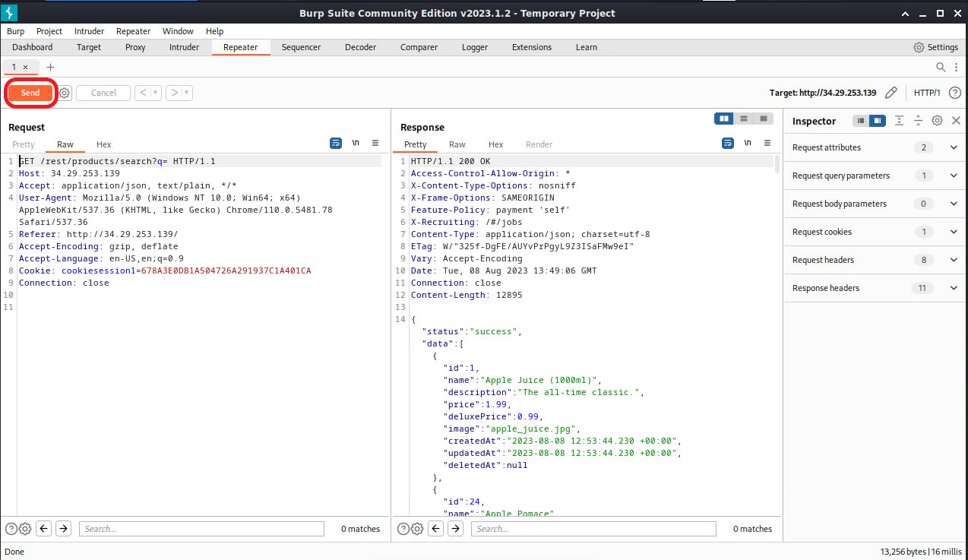
Task: Go to previous request with back arrow
Action: 143,93
